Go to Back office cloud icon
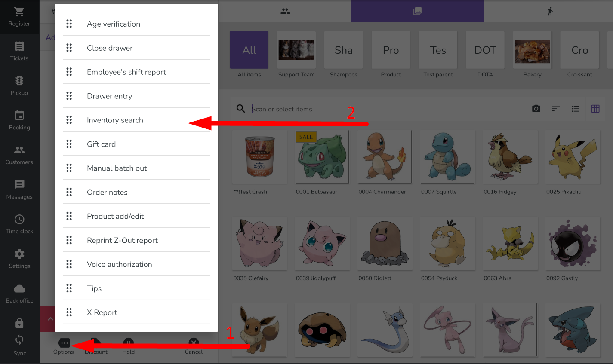The height and width of the screenshot is (364, 613). coord(19,289)
